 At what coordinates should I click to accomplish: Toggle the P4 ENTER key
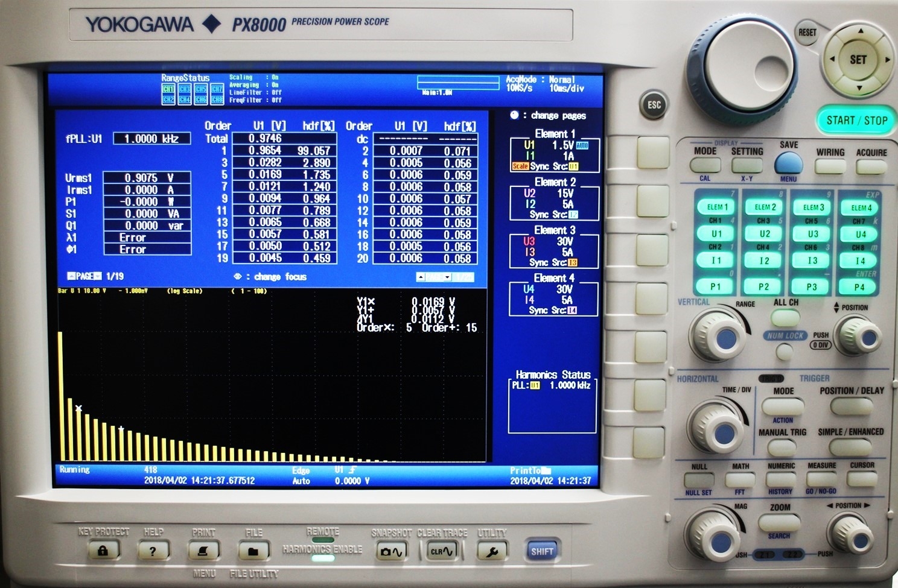[860, 287]
